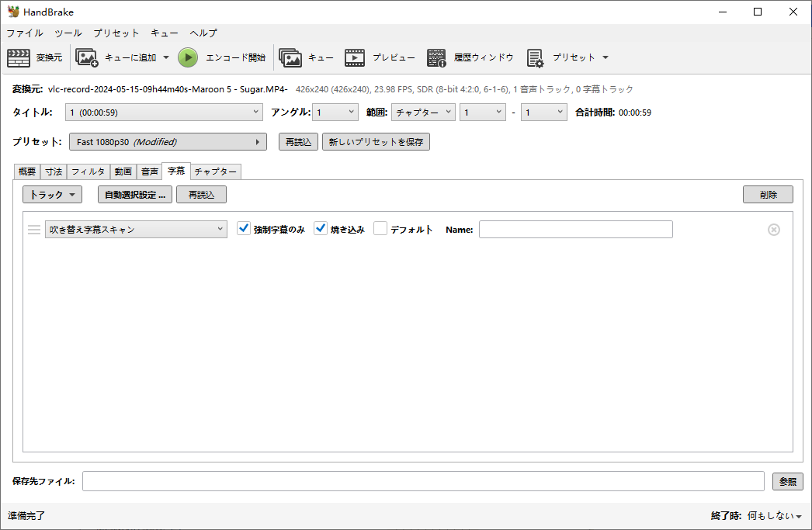Open the 範囲 チャプター range dropdown
812x530 pixels.
423,113
